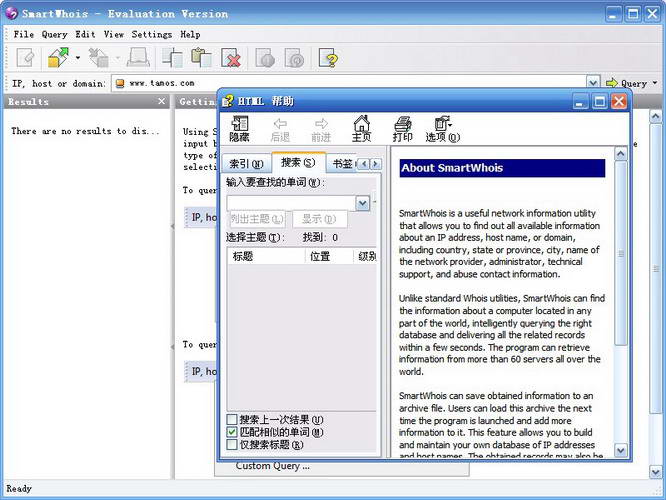The height and width of the screenshot is (500, 666).
Task: Switch to the 书签 (Bookmarks) tab
Action: (x=343, y=164)
